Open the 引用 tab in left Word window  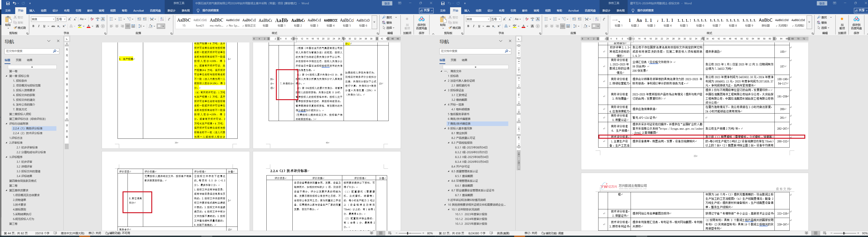78,11
